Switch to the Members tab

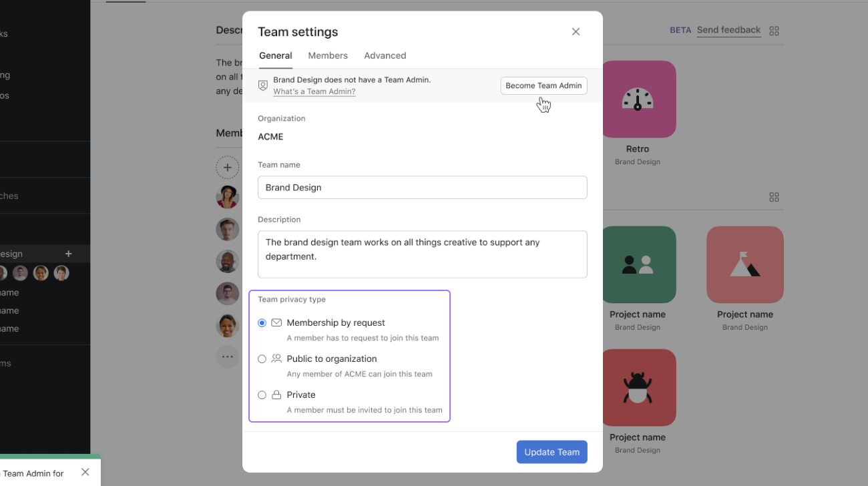(327, 56)
